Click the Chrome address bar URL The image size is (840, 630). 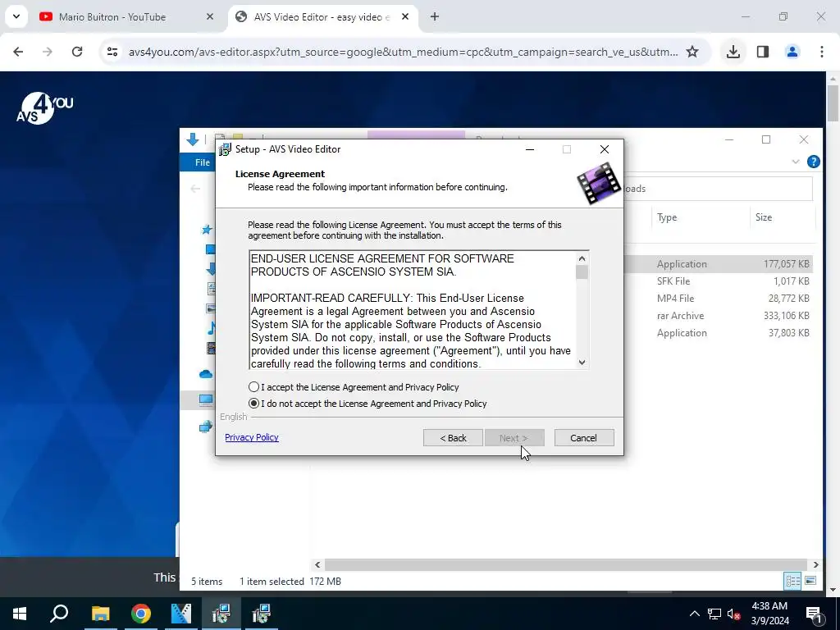[403, 52]
